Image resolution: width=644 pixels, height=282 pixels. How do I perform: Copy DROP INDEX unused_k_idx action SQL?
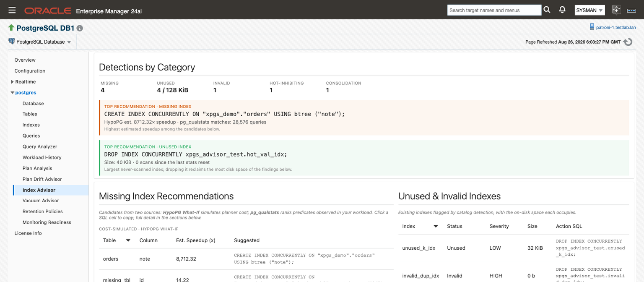coord(590,248)
